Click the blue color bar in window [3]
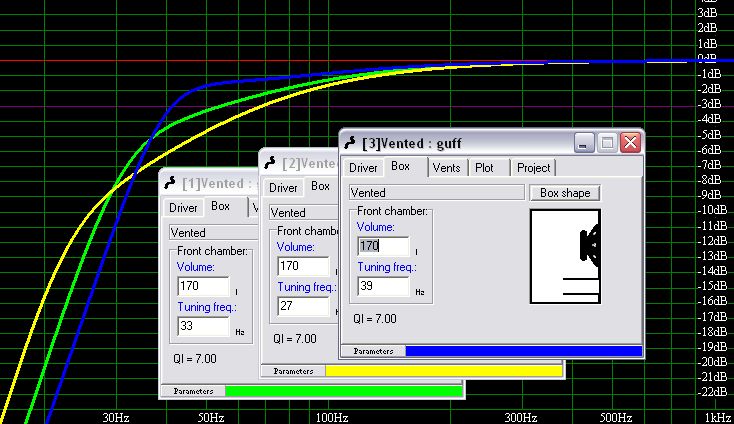 (x=524, y=351)
